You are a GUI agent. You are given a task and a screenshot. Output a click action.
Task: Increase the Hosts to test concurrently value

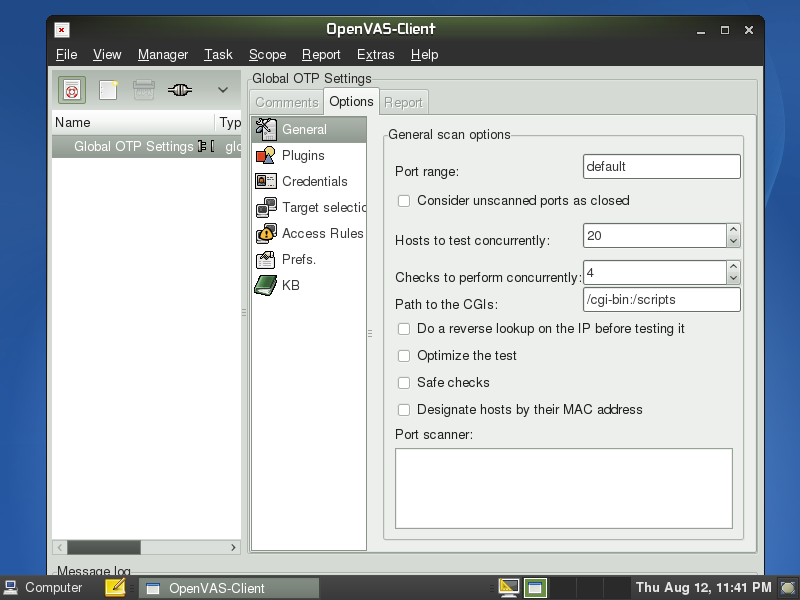pos(733,230)
